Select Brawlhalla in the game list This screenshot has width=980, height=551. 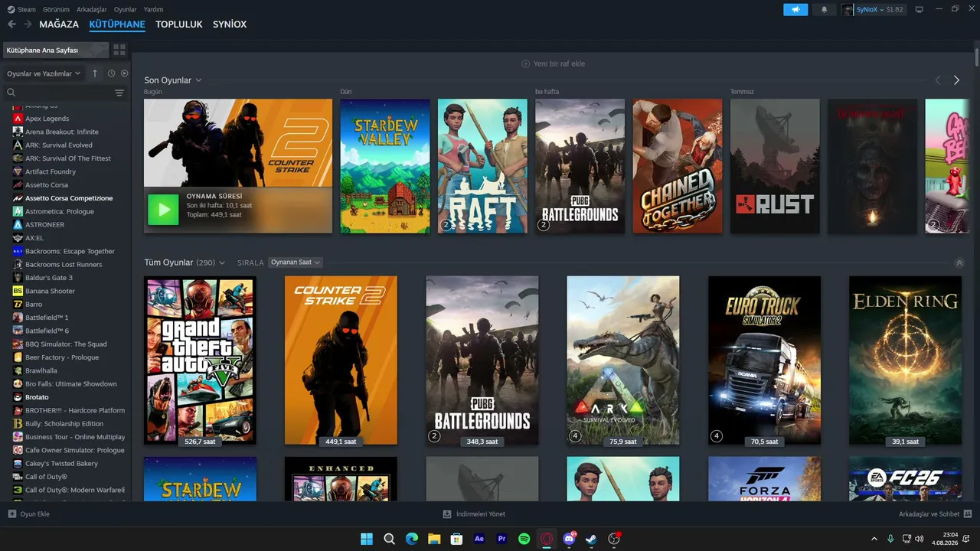click(41, 370)
